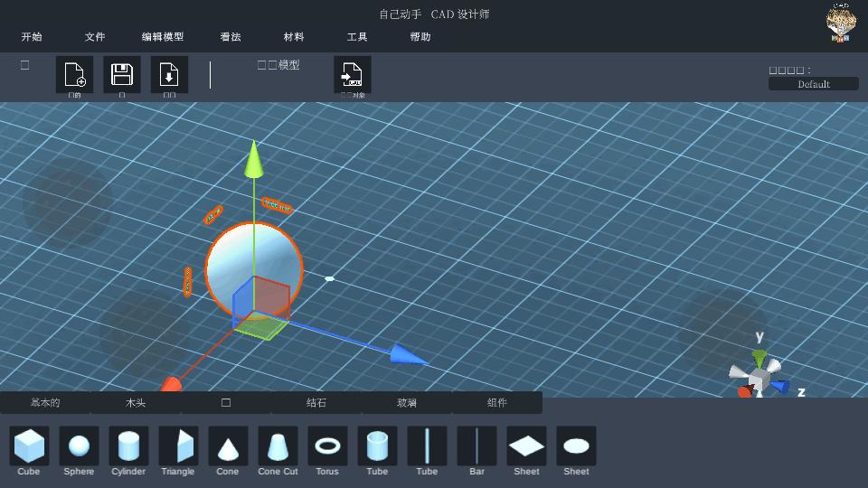The width and height of the screenshot is (868, 488).
Task: Click the save floppy disk icon
Action: (x=122, y=75)
